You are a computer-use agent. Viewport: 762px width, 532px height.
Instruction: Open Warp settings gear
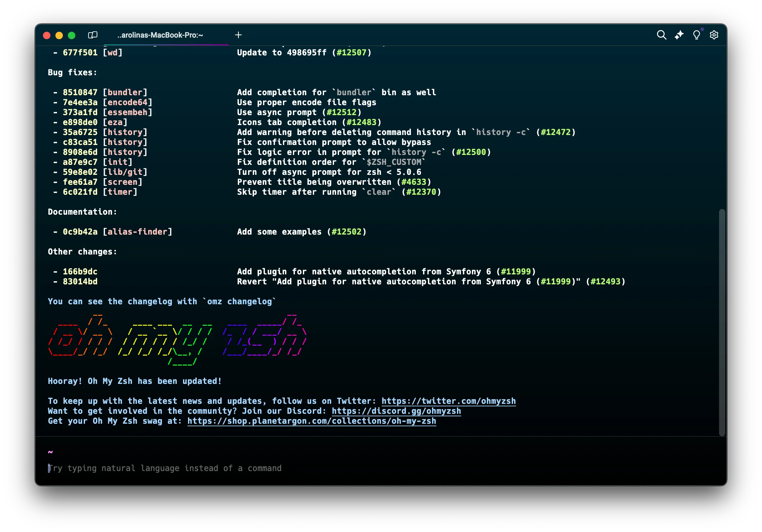click(x=714, y=35)
